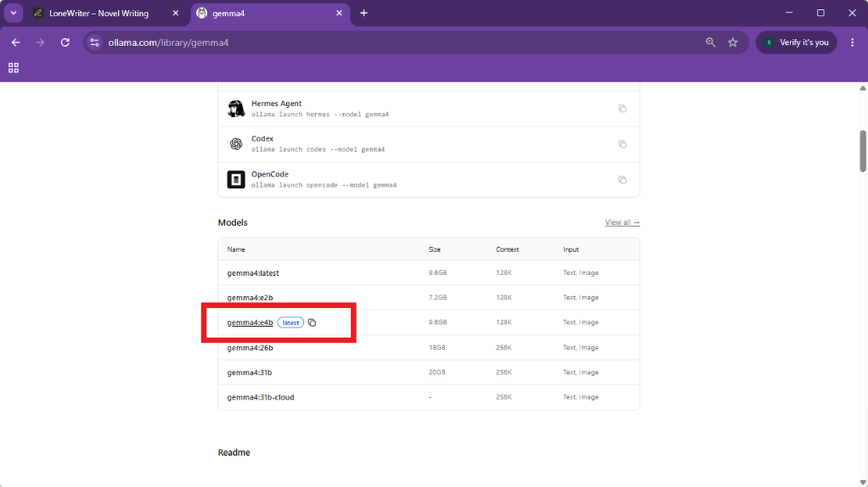Image resolution: width=868 pixels, height=487 pixels.
Task: Click the scrollbar down arrow
Action: 863,482
